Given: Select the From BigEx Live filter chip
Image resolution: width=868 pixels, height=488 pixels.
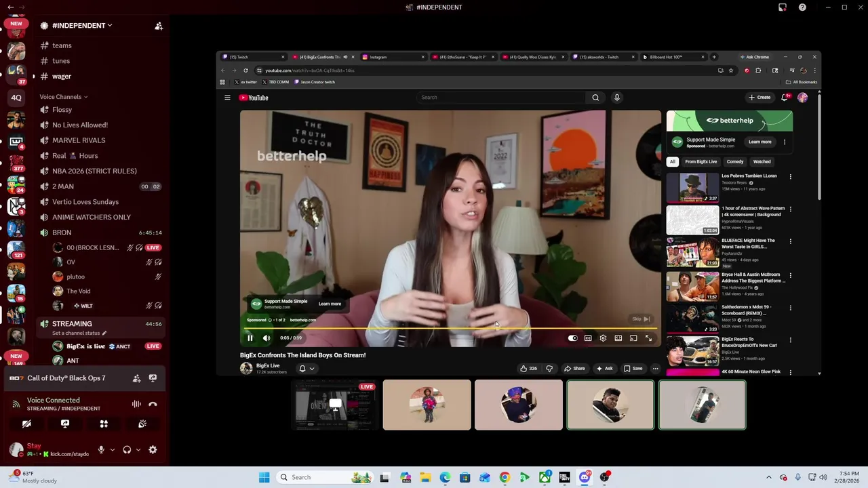Looking at the screenshot, I should pyautogui.click(x=701, y=161).
